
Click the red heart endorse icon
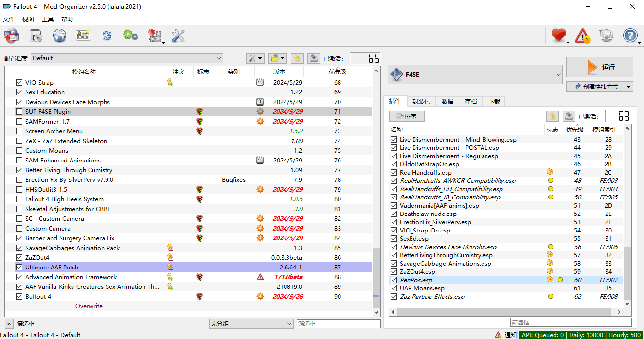(558, 36)
